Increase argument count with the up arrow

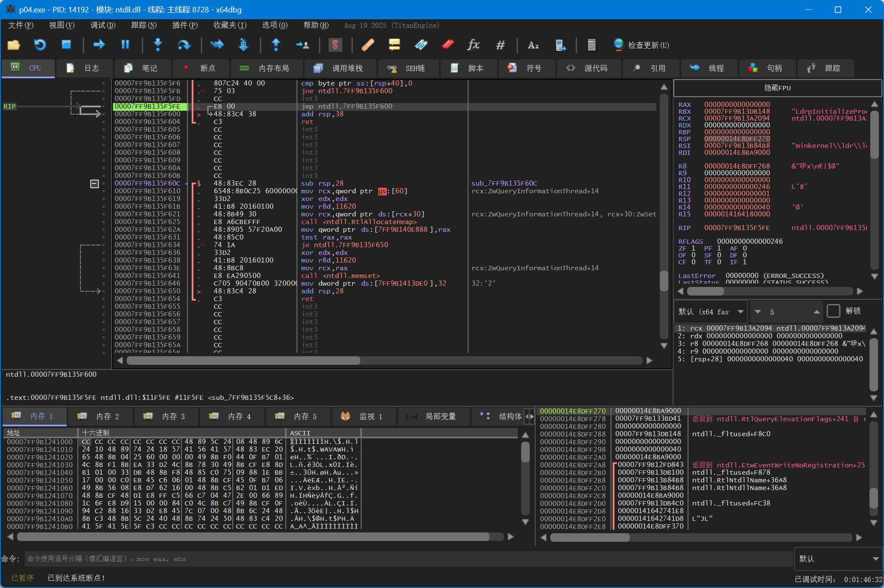pyautogui.click(x=816, y=312)
